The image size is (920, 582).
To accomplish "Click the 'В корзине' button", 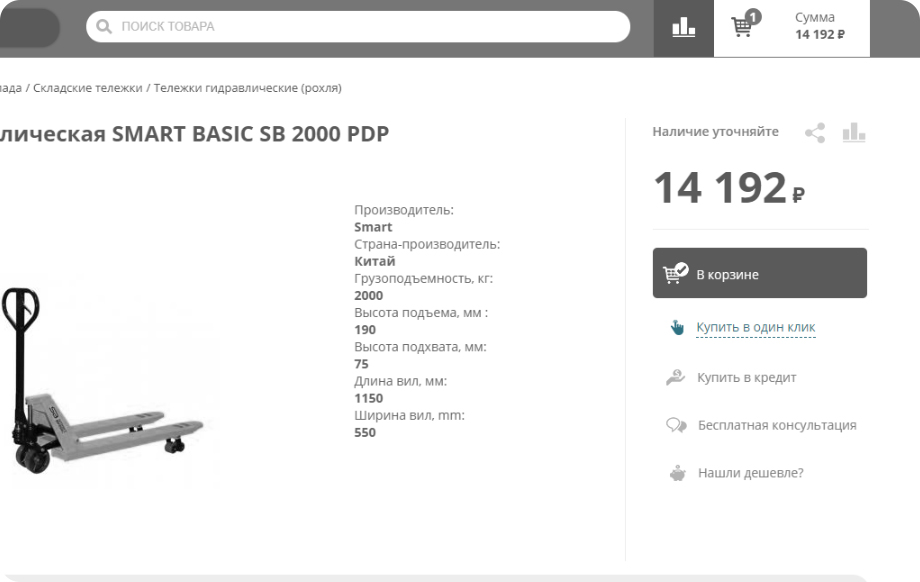I will (760, 274).
